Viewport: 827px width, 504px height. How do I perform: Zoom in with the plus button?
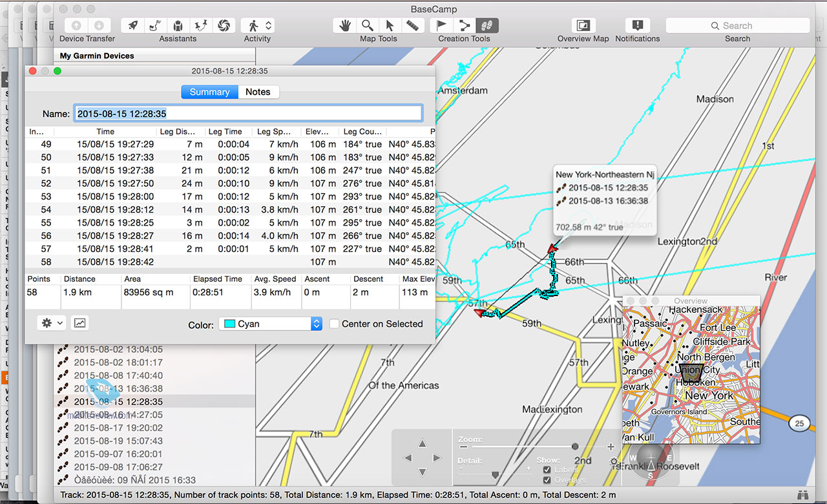pyautogui.click(x=611, y=446)
